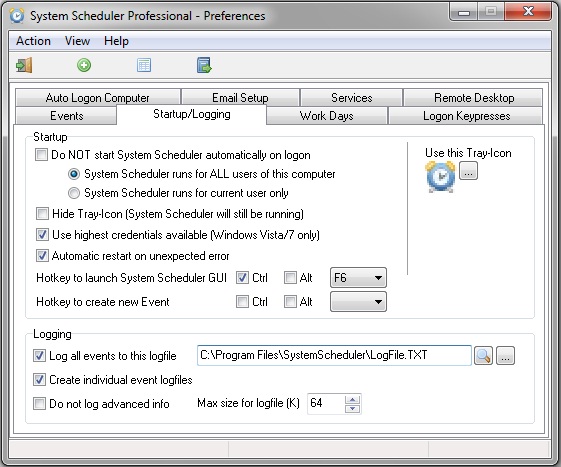Click the max logfile size field
This screenshot has width=561, height=467.
click(326, 404)
